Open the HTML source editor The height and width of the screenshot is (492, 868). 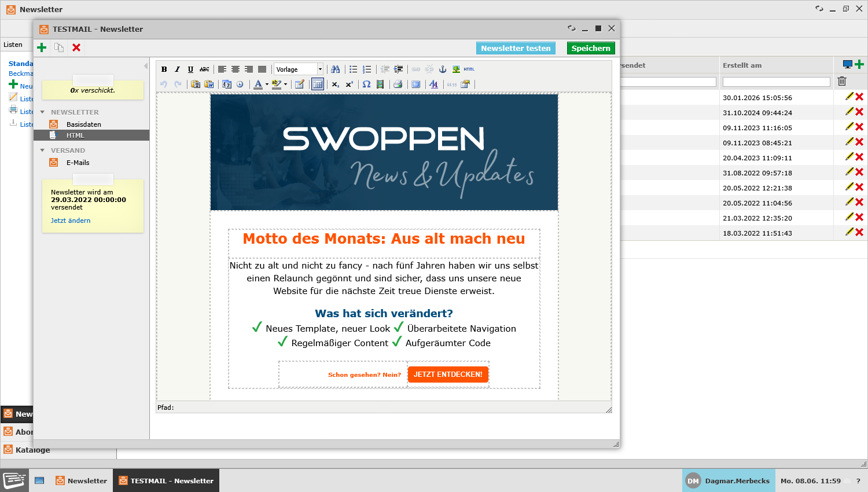(469, 69)
